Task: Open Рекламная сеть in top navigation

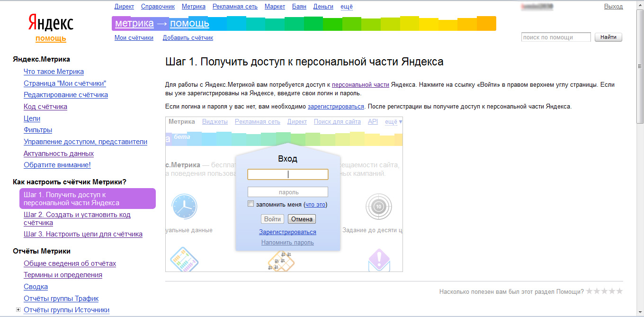Action: point(235,7)
